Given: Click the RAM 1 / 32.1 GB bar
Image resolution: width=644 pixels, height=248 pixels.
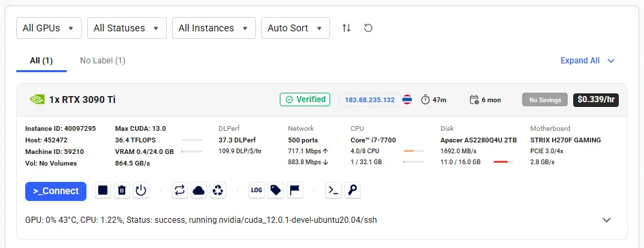Looking at the screenshot, I should click(x=414, y=162).
